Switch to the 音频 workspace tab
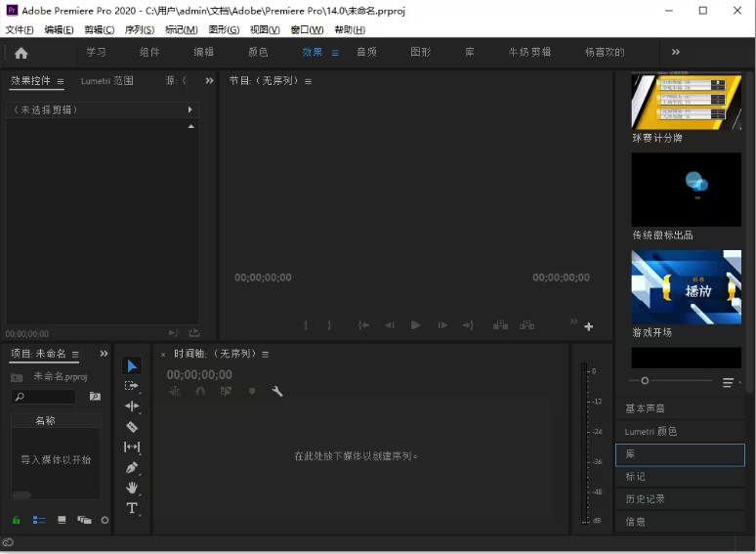The image size is (756, 554). tap(366, 52)
